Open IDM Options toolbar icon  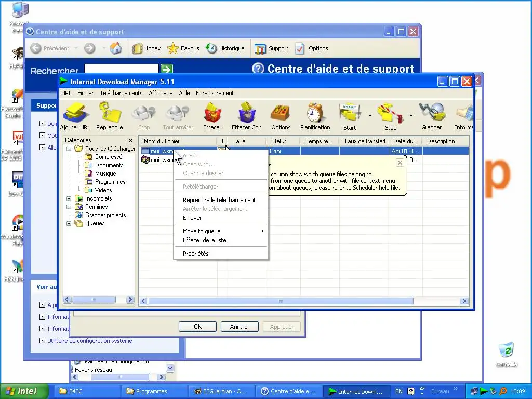(x=281, y=116)
